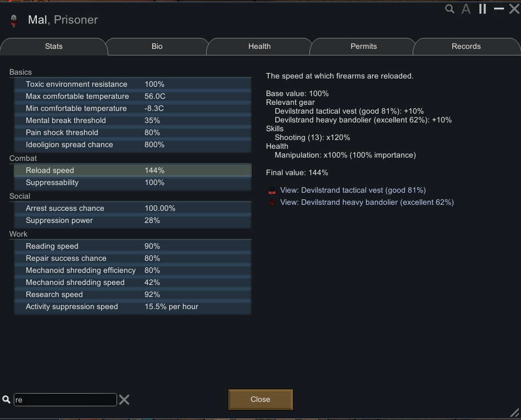Select the Research speed stat row

point(132,295)
